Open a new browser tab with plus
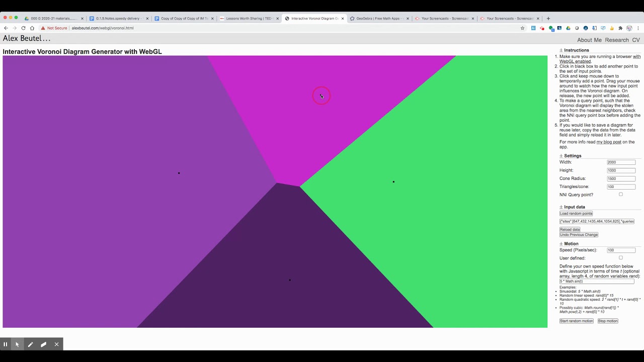 click(548, 19)
